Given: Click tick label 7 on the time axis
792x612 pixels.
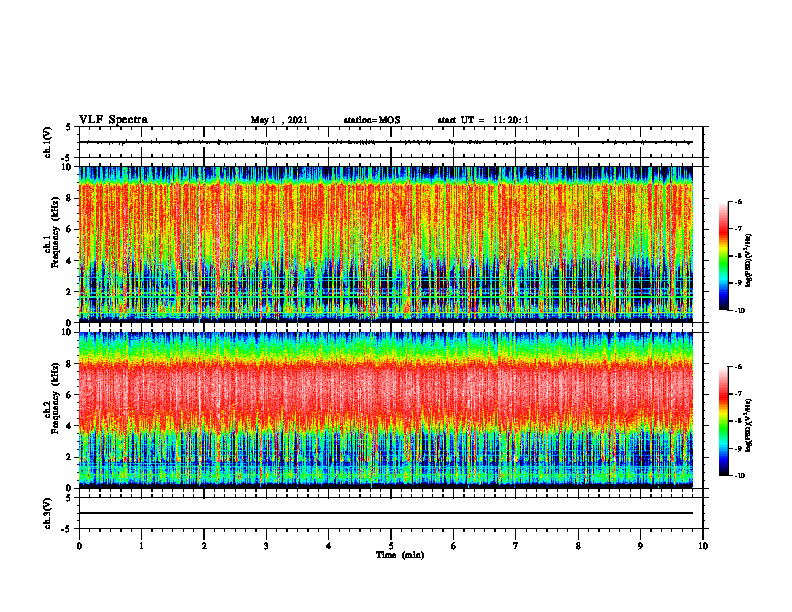Looking at the screenshot, I should pos(516,546).
